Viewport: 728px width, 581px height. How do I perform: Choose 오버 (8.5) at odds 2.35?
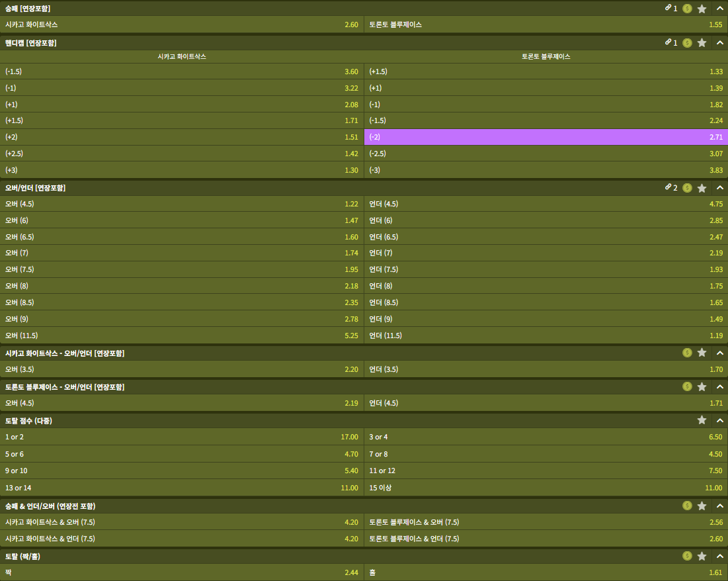pyautogui.click(x=182, y=302)
